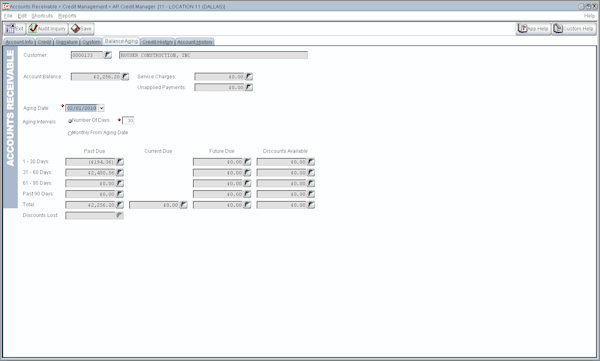Select the Balance Aging tab

(121, 41)
